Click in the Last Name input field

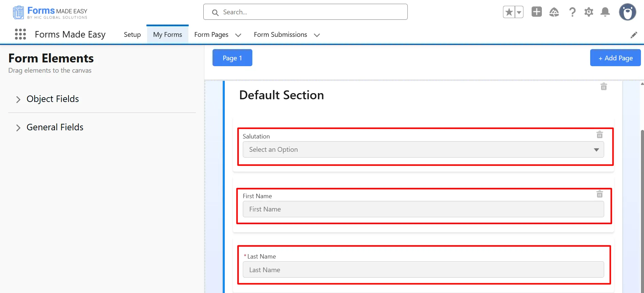coord(423,270)
